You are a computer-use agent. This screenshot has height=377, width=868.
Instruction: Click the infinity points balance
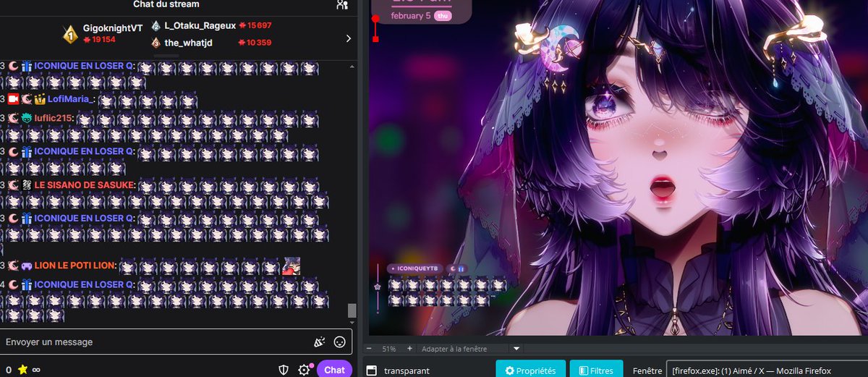point(36,369)
